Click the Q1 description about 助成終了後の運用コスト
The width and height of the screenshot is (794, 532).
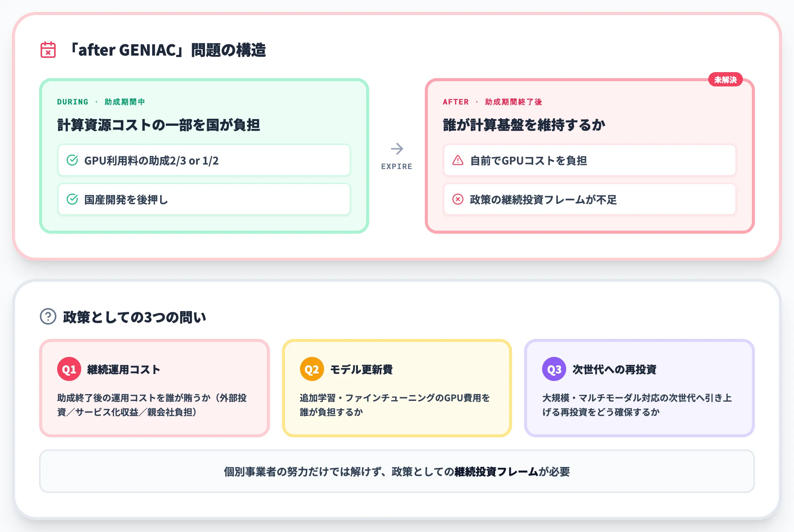click(152, 405)
